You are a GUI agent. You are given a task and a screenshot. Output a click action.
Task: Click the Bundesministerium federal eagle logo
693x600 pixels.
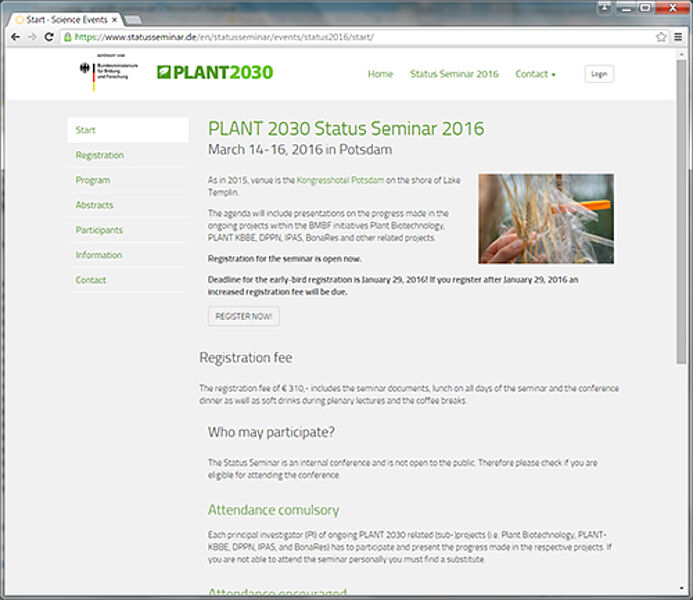[x=109, y=72]
